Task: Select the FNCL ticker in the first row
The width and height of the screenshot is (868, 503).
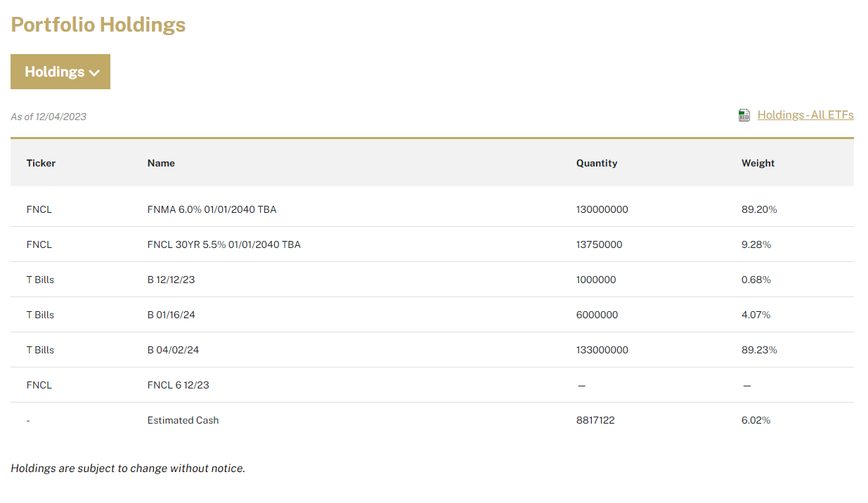Action: (x=39, y=209)
